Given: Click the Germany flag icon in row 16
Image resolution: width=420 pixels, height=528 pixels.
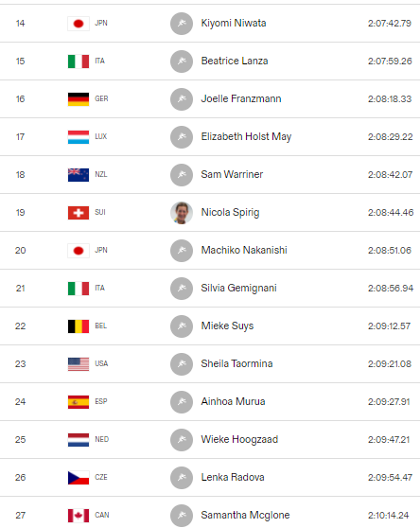Looking at the screenshot, I should 79,99.
